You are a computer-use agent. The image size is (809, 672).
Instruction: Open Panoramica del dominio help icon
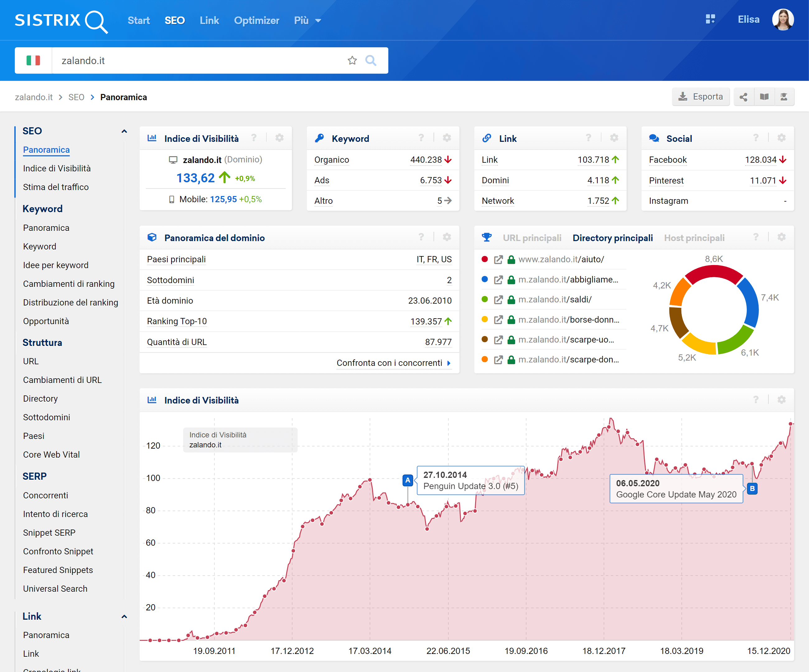click(x=421, y=237)
